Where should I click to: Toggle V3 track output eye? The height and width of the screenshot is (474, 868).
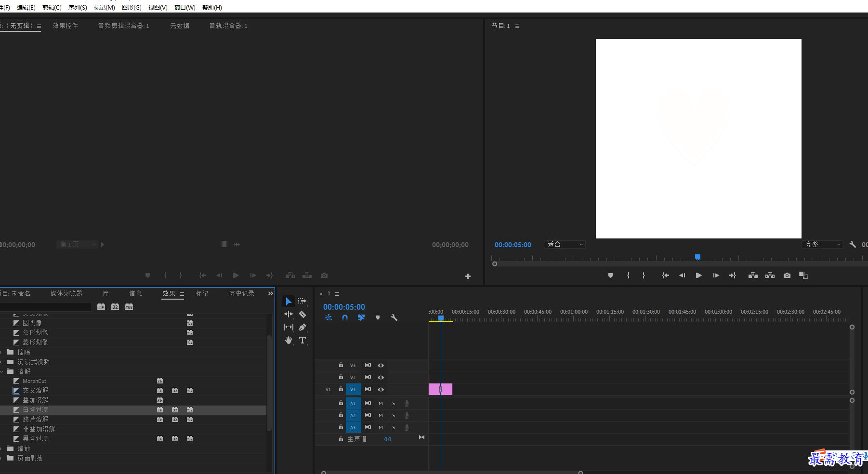381,365
